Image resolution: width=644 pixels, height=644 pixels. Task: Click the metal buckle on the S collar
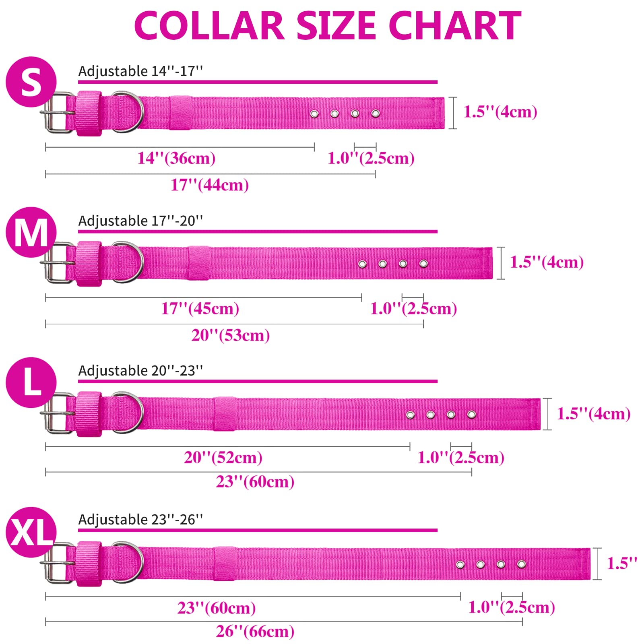pos(57,113)
